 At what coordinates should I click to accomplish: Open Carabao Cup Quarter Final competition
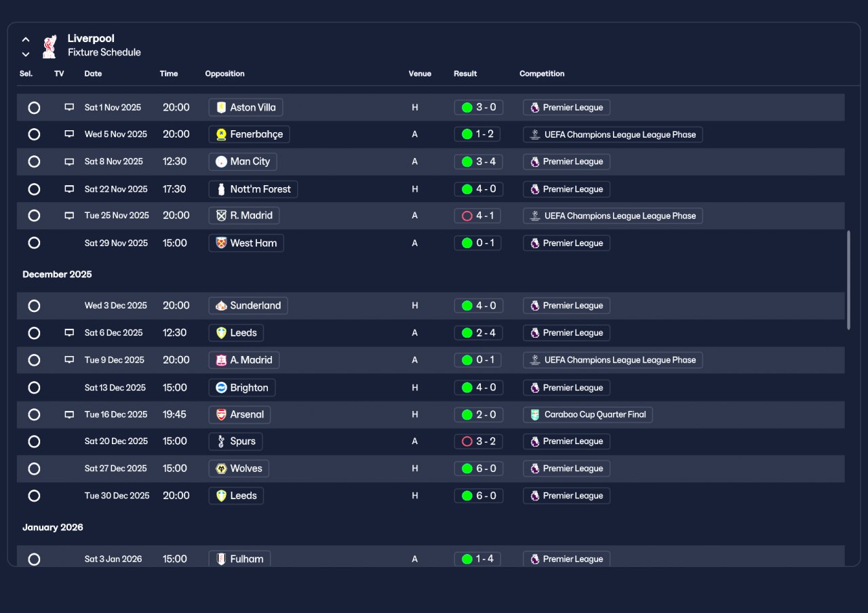coord(588,414)
